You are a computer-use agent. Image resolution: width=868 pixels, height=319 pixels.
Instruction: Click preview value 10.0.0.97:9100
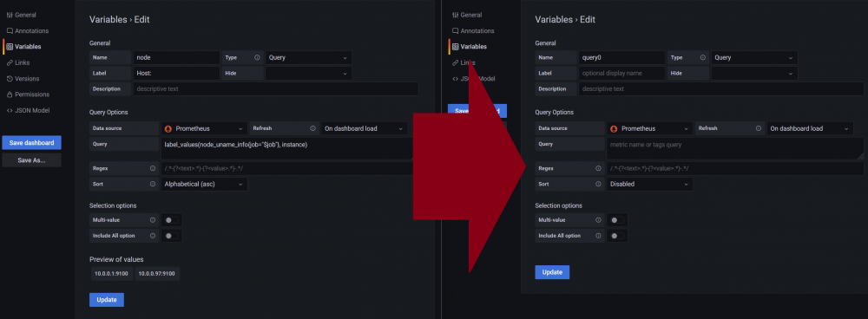point(158,274)
